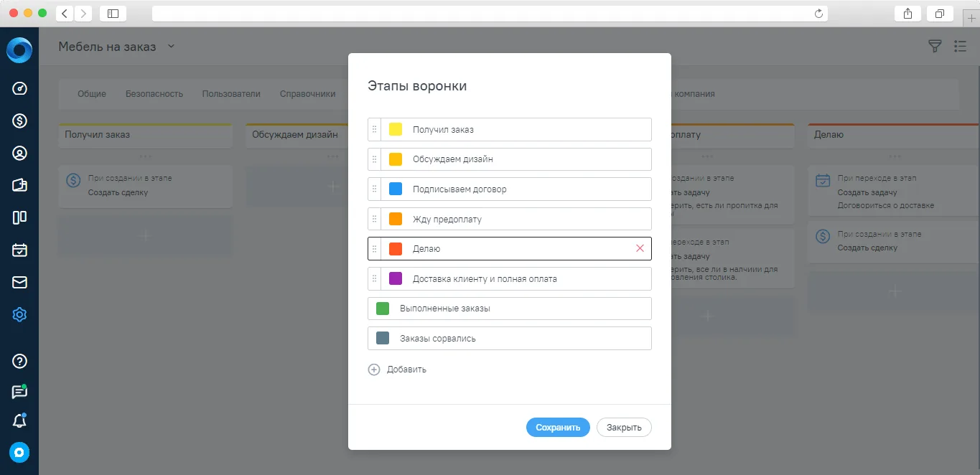Image resolution: width=980 pixels, height=475 pixels.
Task: Open the filter funnel icon
Action: [934, 47]
